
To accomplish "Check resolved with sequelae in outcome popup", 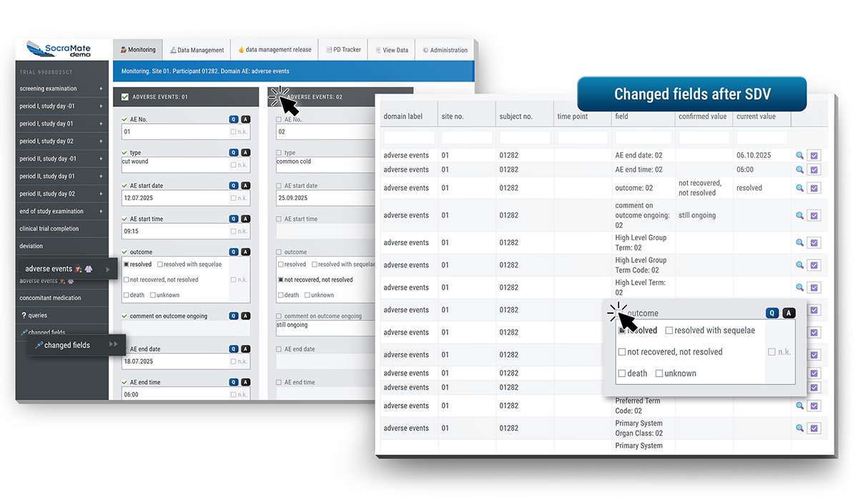I will 670,330.
